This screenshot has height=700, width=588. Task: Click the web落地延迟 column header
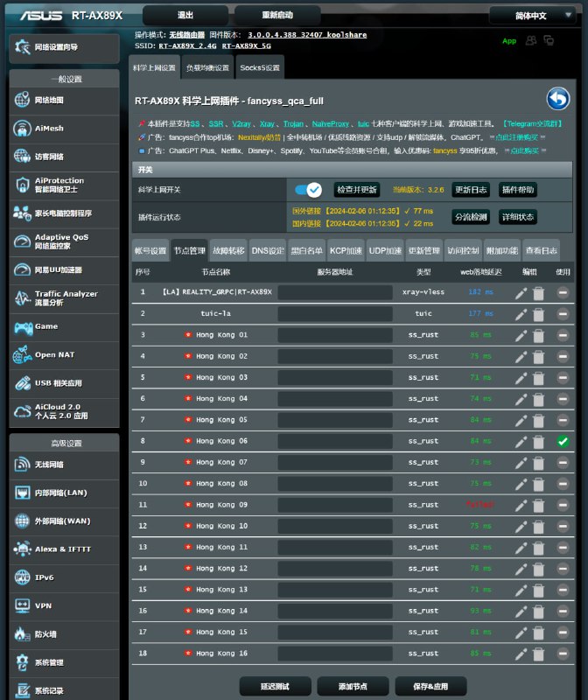click(481, 272)
